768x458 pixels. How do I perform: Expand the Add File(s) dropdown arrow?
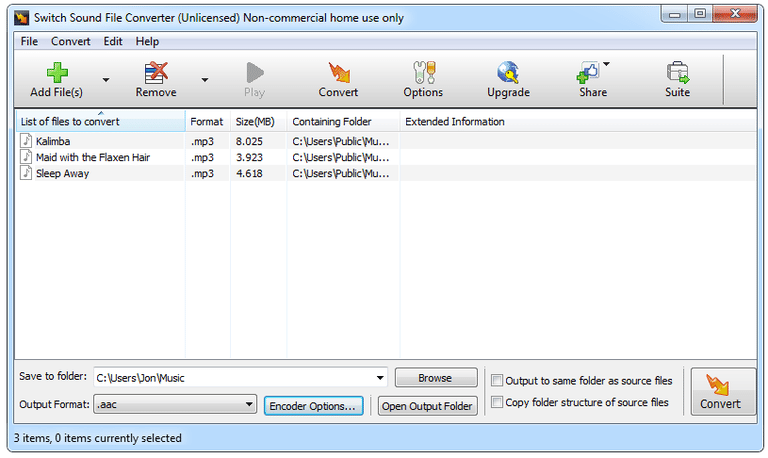pyautogui.click(x=106, y=80)
